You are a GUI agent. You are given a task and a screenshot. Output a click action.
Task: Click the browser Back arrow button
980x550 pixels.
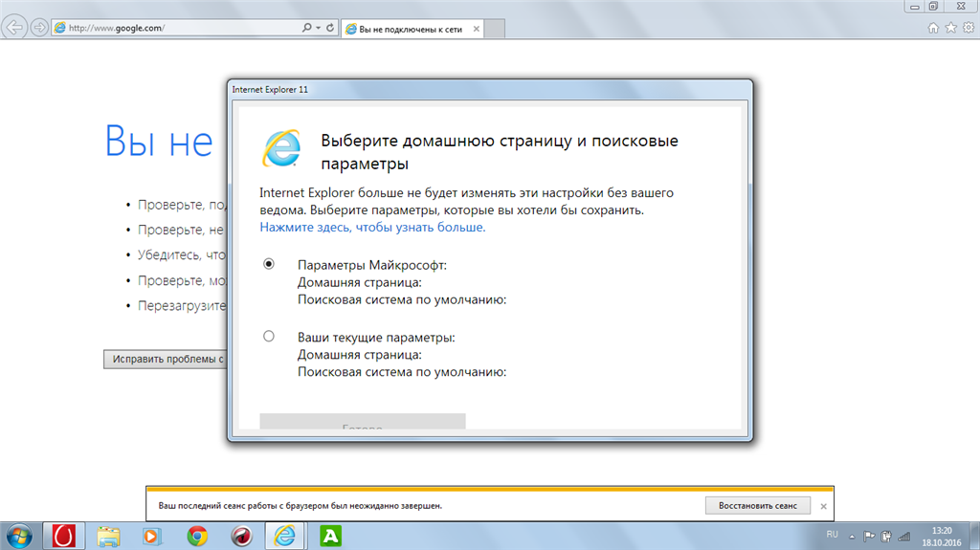click(x=14, y=28)
